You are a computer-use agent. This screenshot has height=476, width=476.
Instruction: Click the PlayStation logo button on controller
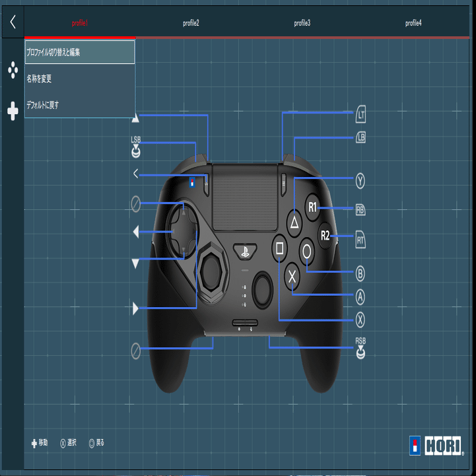point(245,252)
